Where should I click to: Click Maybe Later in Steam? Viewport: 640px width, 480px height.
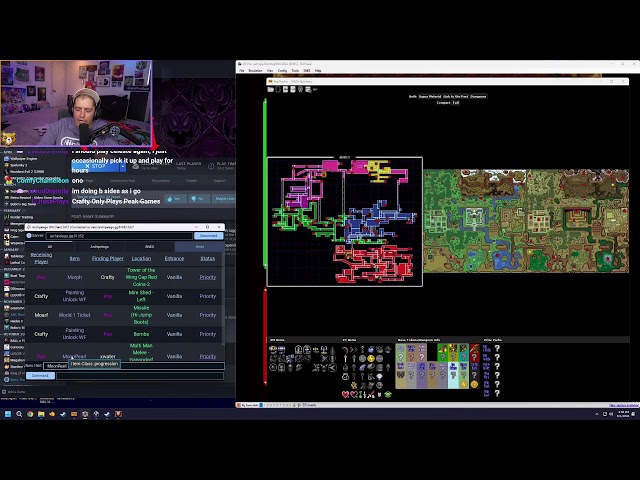pos(224,199)
